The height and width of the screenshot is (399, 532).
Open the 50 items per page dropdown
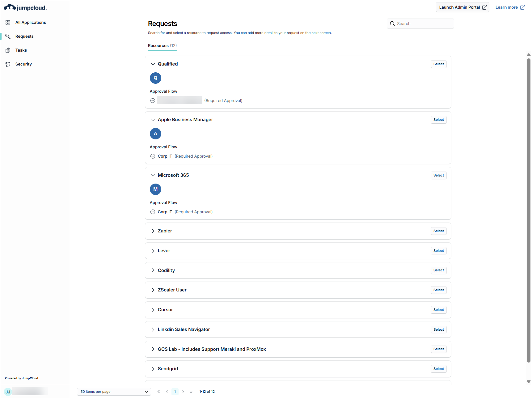coord(114,392)
